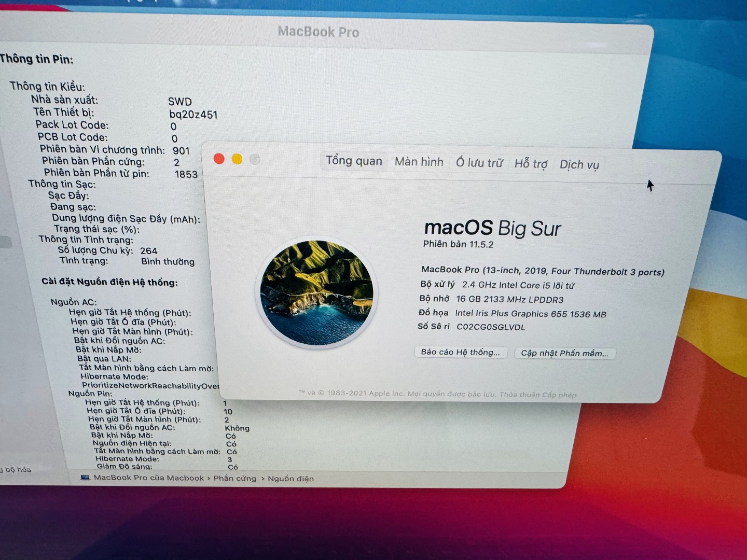Show the Dịch vụ tab
747x560 pixels.
pos(579,165)
